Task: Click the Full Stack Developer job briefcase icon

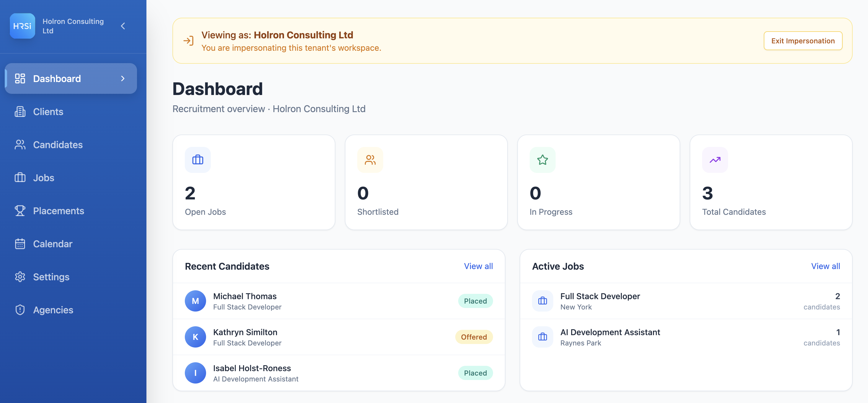Action: pyautogui.click(x=543, y=301)
